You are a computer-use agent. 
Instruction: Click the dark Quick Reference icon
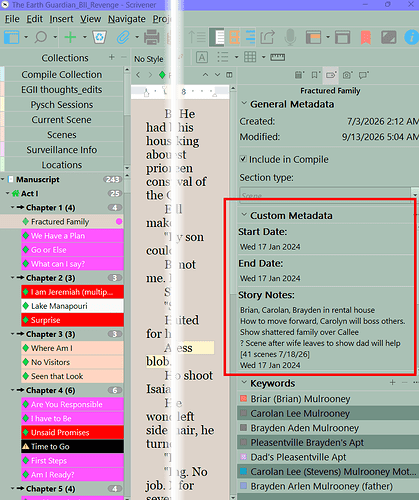pyautogui.click(x=389, y=37)
